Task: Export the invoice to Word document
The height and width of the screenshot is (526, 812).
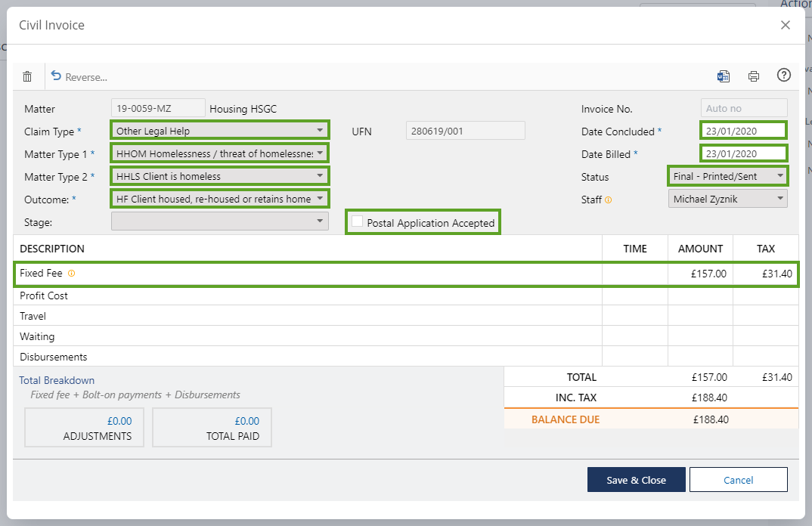Action: click(724, 76)
